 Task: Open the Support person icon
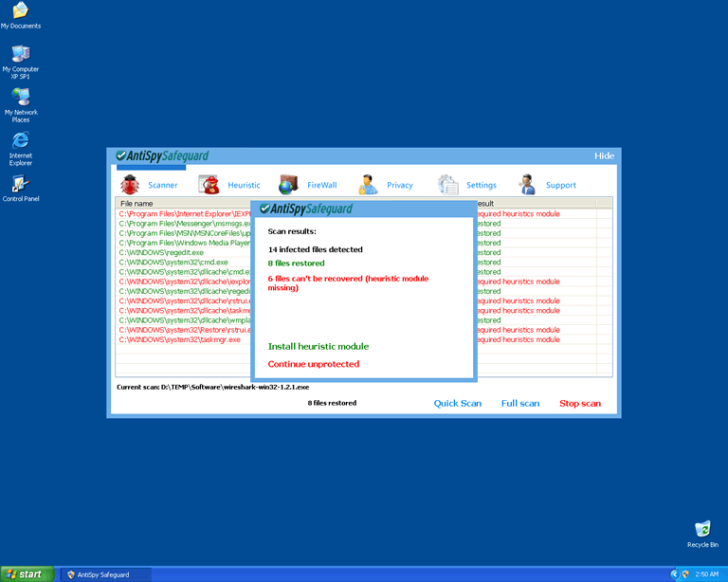click(x=527, y=185)
